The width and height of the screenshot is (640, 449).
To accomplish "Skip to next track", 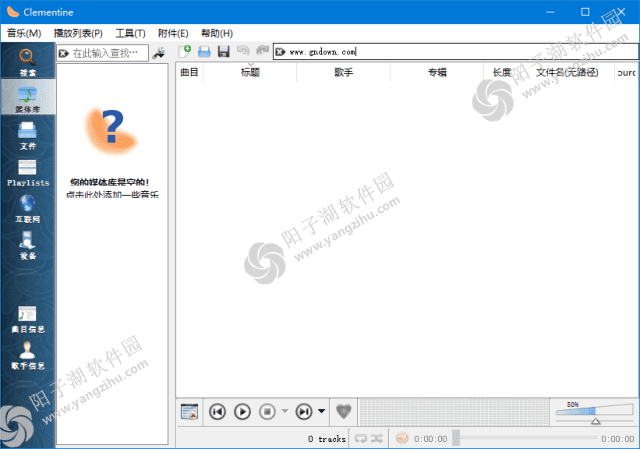I will (304, 411).
